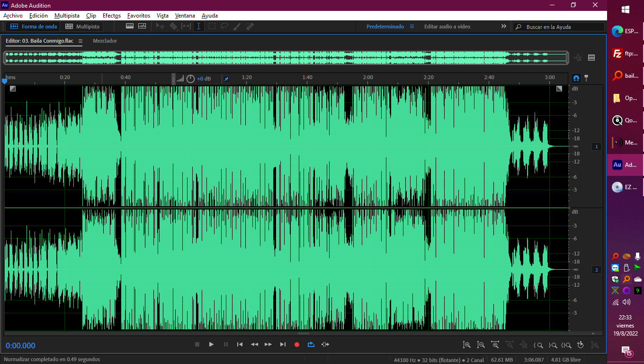Click the Record button
The height and width of the screenshot is (364, 644).
[297, 345]
